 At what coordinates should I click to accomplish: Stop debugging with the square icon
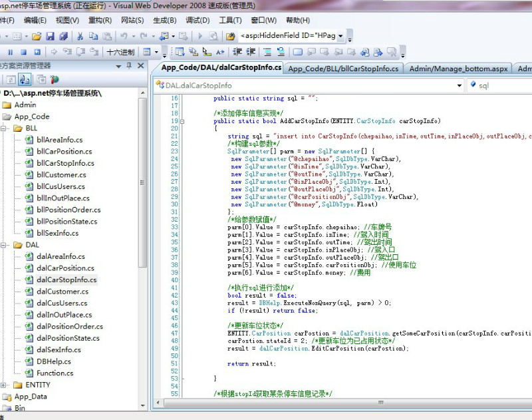24,52
